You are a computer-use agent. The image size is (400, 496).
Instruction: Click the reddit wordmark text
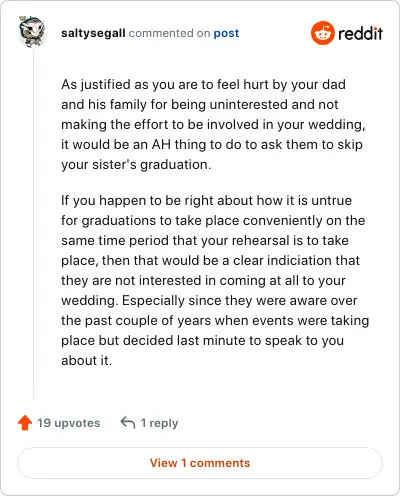pos(360,34)
